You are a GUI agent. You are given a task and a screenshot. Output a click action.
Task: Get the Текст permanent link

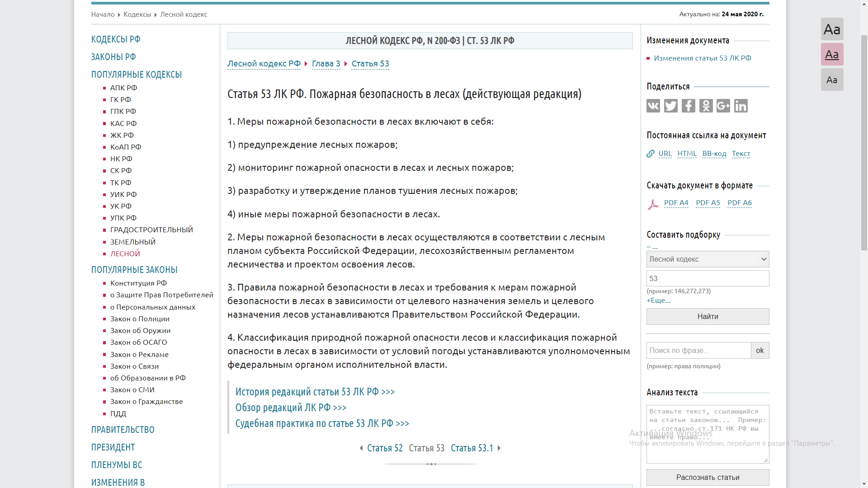741,154
